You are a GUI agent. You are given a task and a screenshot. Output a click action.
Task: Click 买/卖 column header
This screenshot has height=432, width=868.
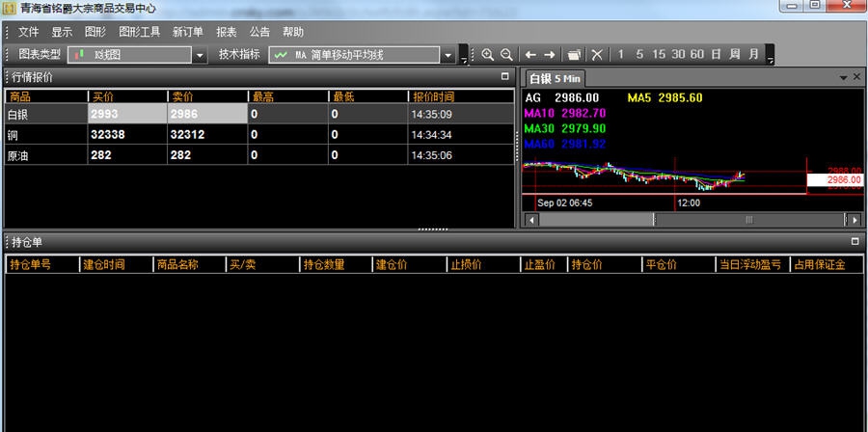point(263,264)
